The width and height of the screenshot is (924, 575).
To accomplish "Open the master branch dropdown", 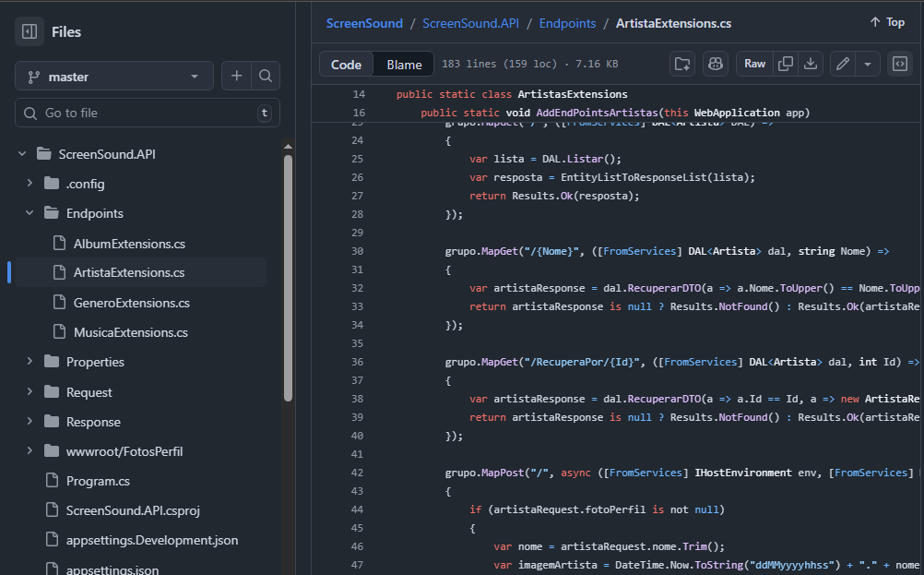I will 113,76.
